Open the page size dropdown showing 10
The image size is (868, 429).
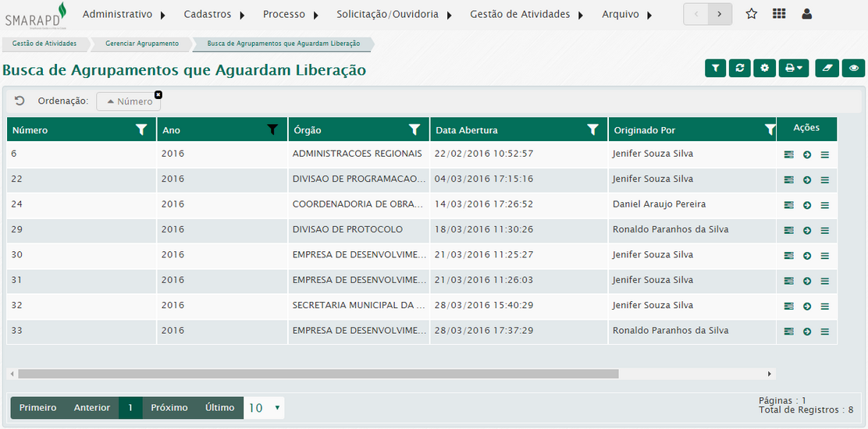pyautogui.click(x=264, y=408)
